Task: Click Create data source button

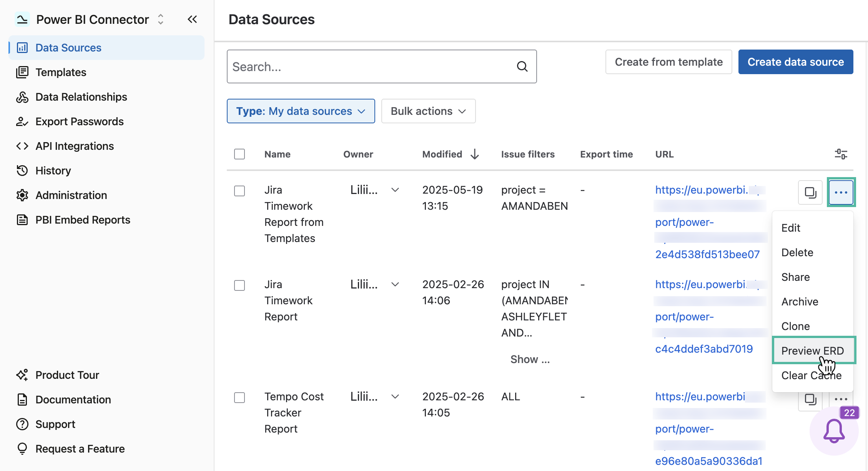Action: pyautogui.click(x=796, y=62)
